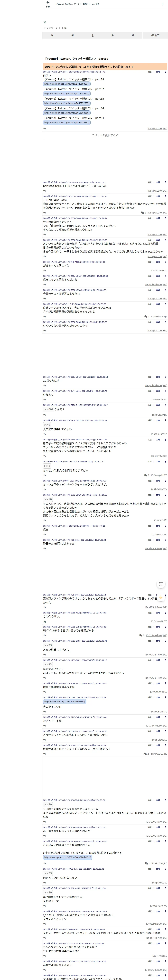Open the part35 thread URL ending 1653772237
Screen dimensions: 168x980
pos(66,103)
